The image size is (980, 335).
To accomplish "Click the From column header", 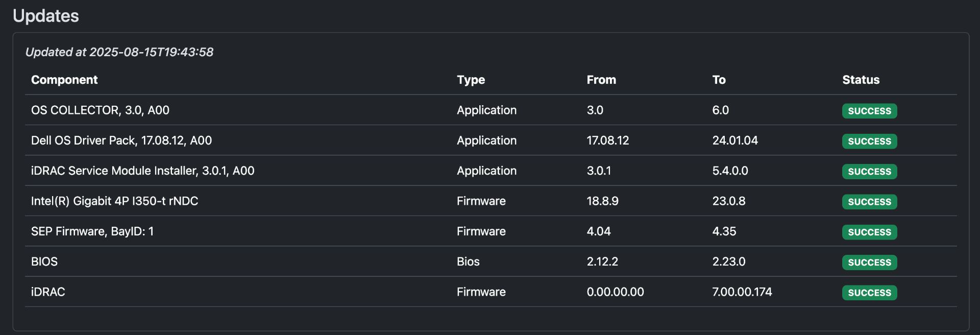I will [601, 80].
